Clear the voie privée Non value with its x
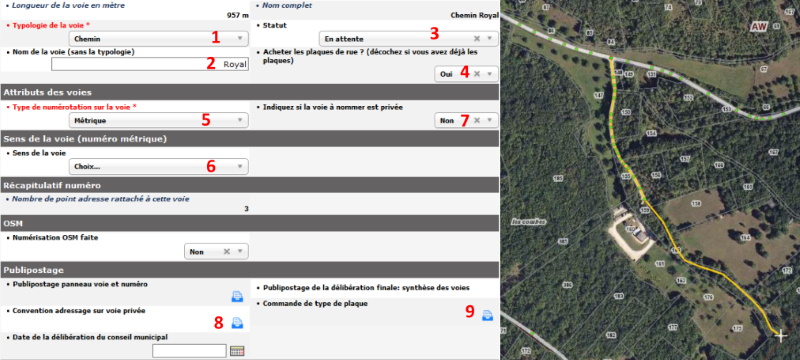 477,120
